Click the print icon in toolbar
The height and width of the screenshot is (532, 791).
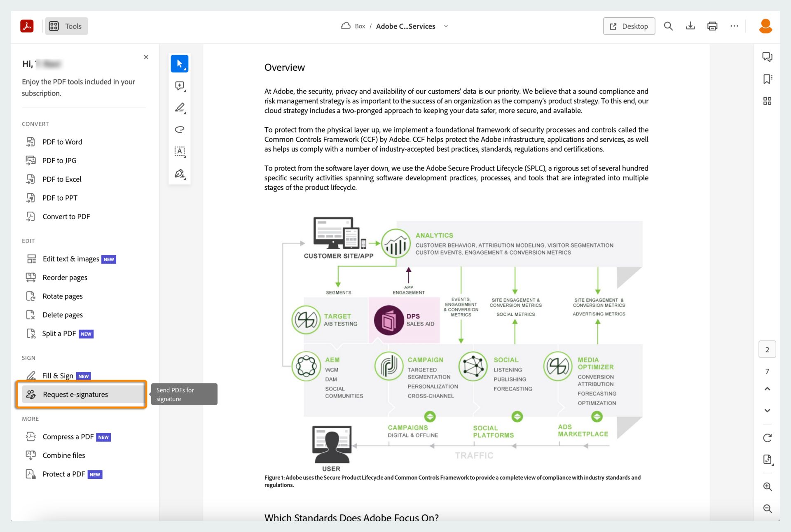pyautogui.click(x=711, y=26)
